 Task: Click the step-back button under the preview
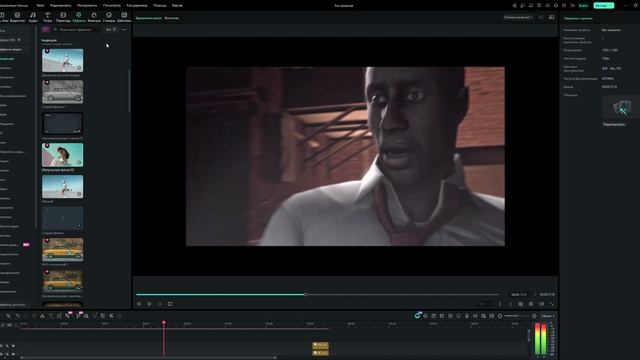coord(139,304)
